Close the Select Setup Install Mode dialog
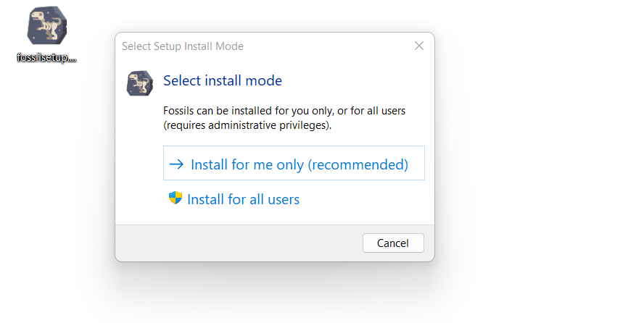Viewport: 644px width, 323px height. (418, 46)
